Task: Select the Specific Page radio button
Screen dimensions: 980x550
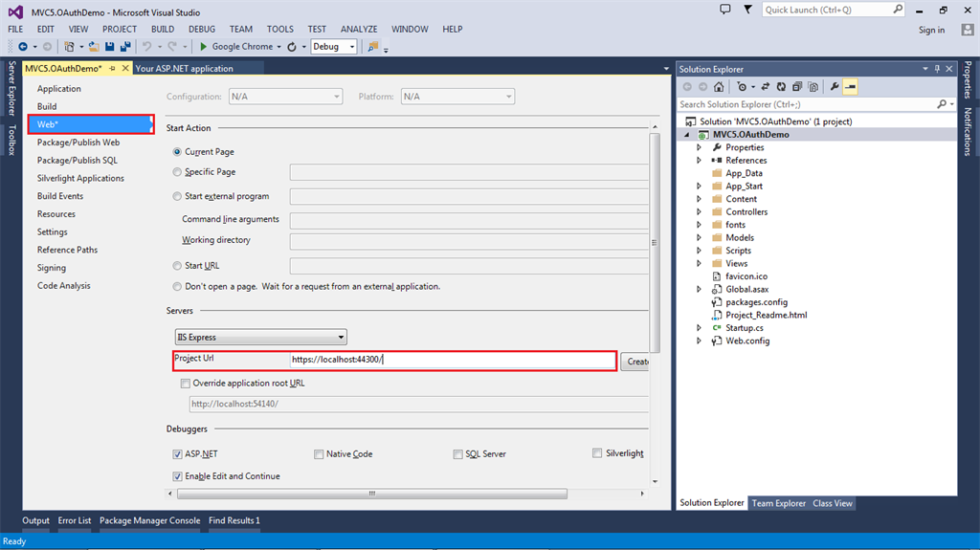Action: [177, 172]
